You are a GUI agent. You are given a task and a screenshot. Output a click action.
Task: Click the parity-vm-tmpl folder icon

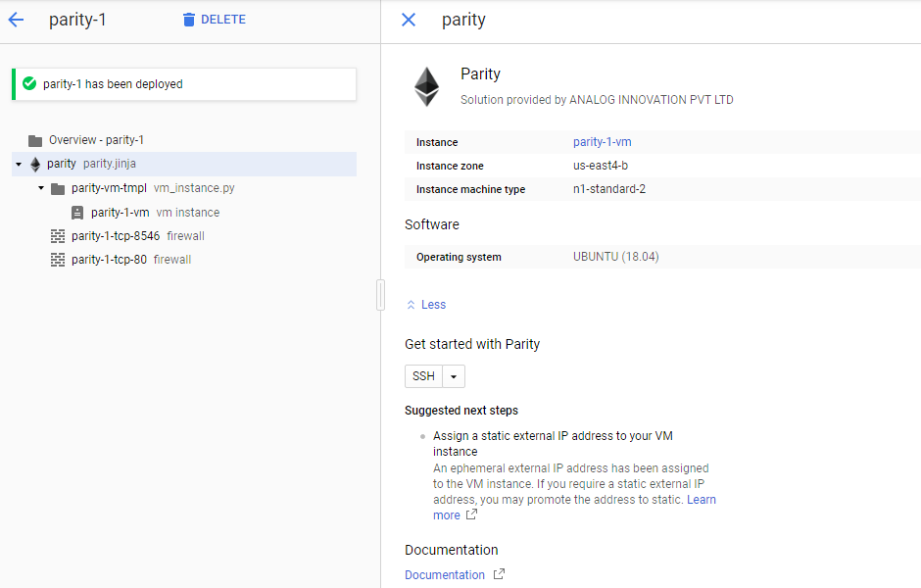pyautogui.click(x=58, y=188)
